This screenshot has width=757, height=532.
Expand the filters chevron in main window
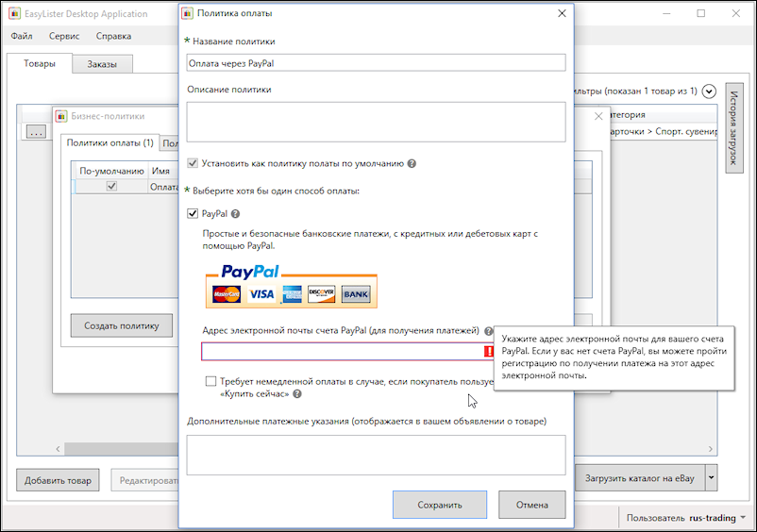tap(709, 91)
